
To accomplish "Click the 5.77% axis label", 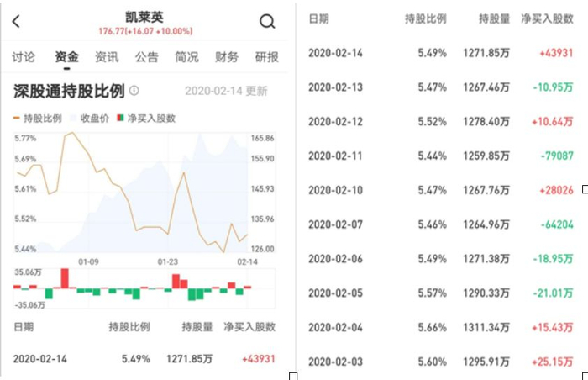I will pos(25,138).
